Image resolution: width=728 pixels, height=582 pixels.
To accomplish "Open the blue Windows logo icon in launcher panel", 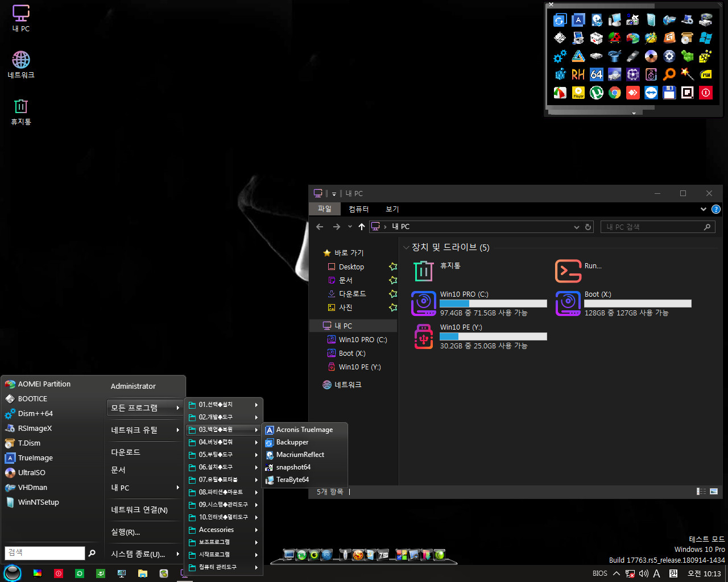I will point(706,38).
